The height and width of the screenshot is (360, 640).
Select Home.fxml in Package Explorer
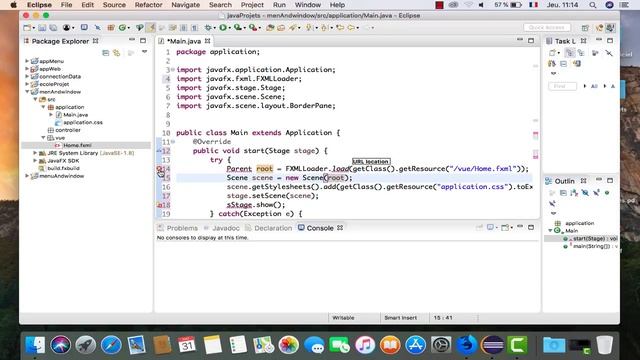tap(77, 145)
